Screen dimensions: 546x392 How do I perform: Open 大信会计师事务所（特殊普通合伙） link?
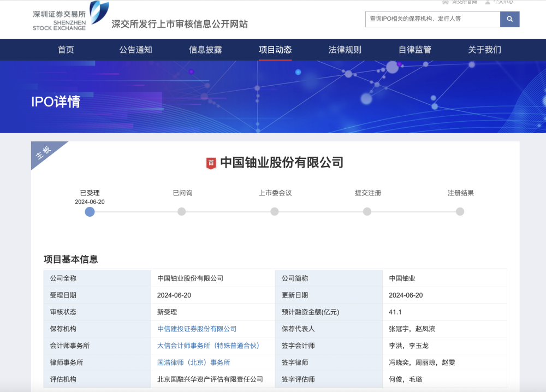209,346
